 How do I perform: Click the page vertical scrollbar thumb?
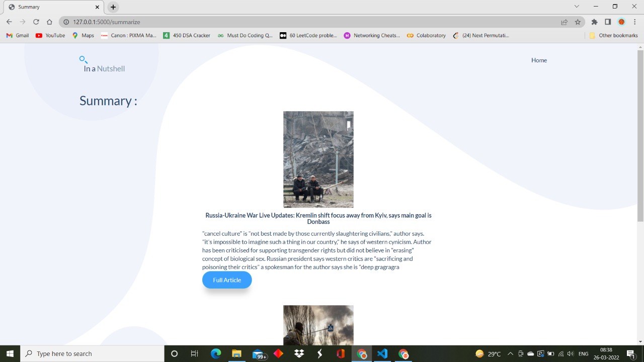(x=640, y=136)
